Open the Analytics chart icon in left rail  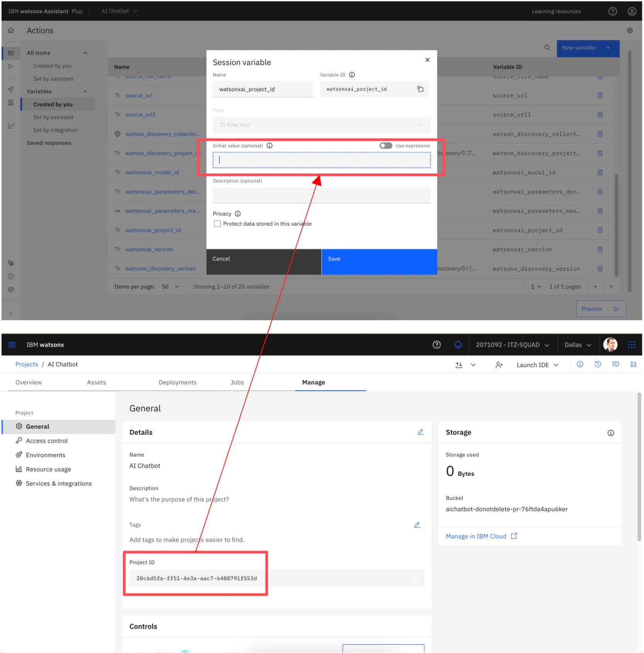11,126
